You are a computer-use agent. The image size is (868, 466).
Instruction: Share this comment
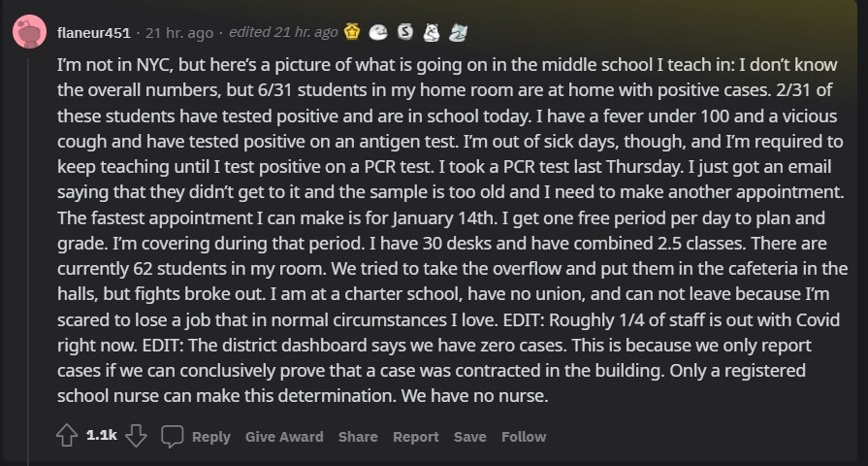[358, 437]
